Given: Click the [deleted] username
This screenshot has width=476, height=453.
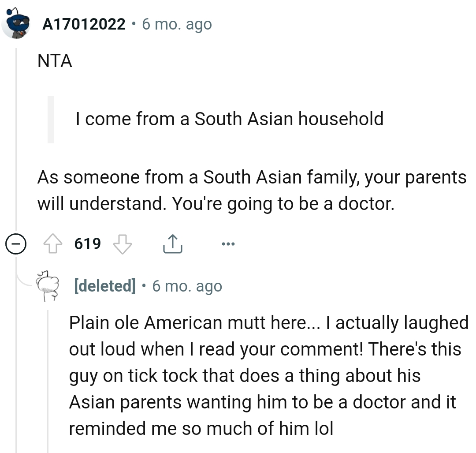Looking at the screenshot, I should pos(104,285).
